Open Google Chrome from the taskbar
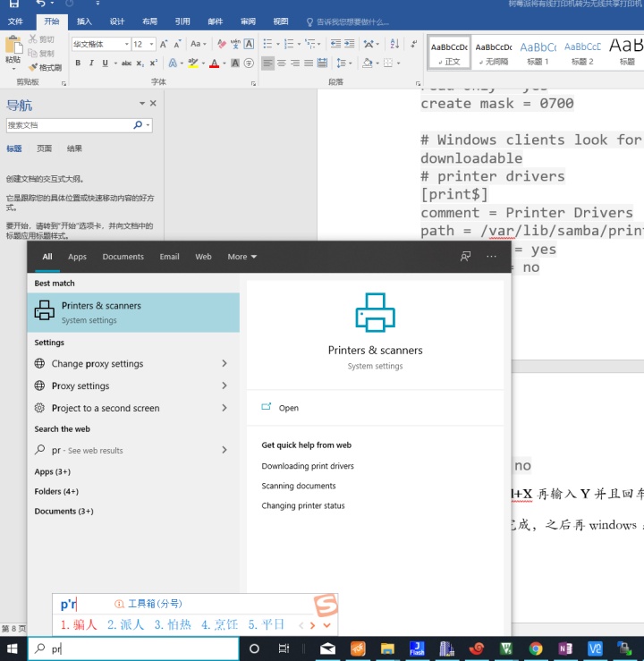Screen dimensions: 644x661 pyautogui.click(x=536, y=648)
